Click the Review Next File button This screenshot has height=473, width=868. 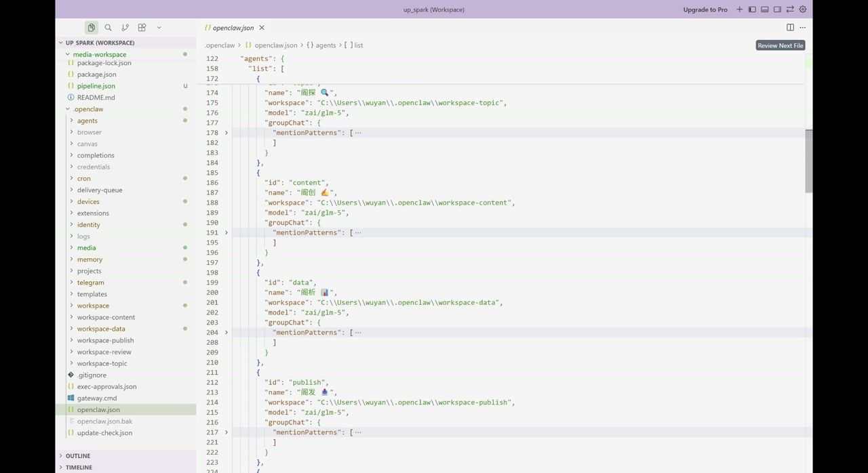coord(781,45)
